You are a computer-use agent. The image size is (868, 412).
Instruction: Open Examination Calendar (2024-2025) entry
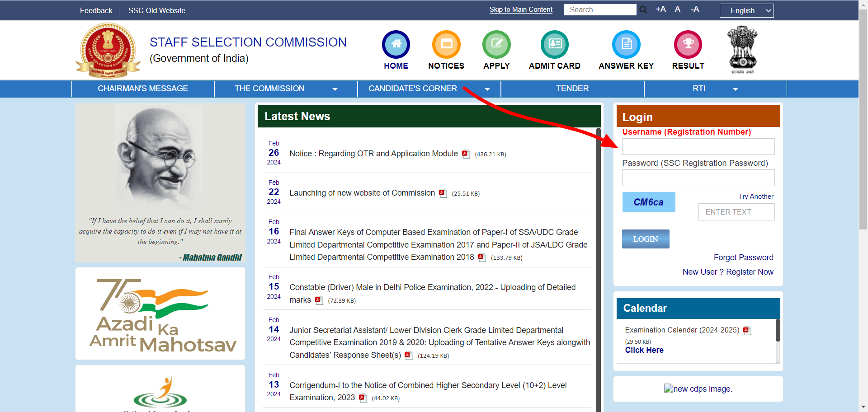682,330
